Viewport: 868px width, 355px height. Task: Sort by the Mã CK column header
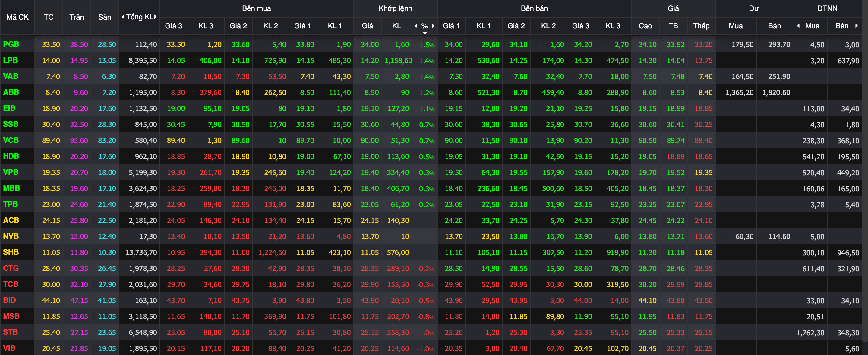pos(17,17)
